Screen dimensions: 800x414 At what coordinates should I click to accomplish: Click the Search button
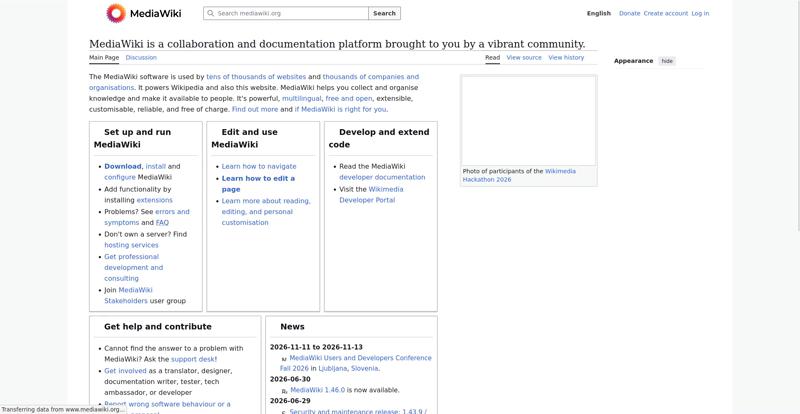(384, 13)
